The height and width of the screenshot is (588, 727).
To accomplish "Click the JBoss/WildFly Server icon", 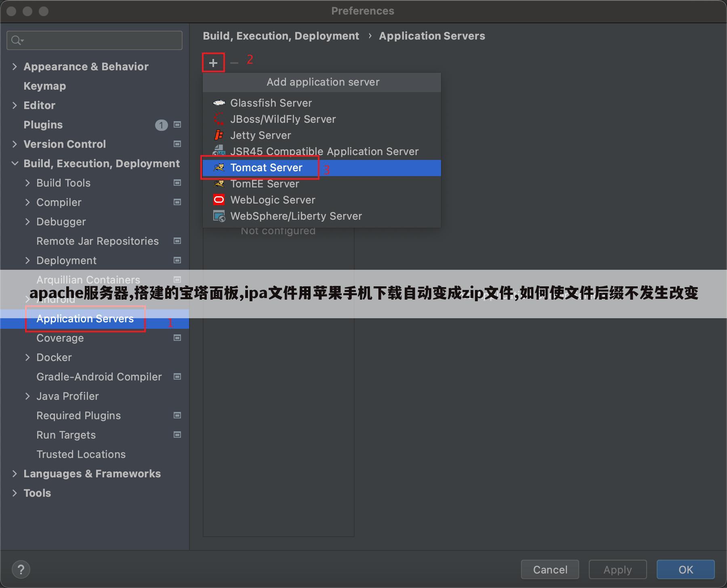I will coord(219,119).
